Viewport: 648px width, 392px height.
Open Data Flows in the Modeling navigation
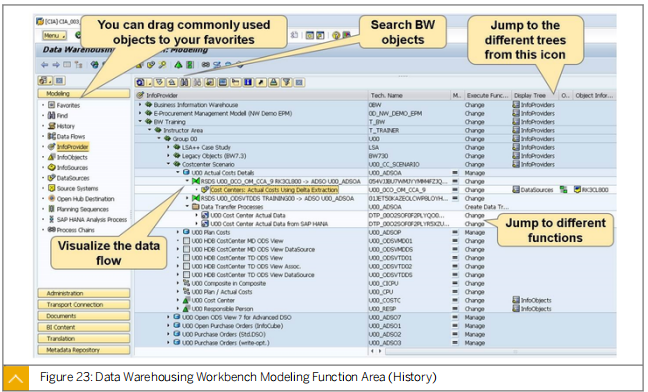(71, 136)
